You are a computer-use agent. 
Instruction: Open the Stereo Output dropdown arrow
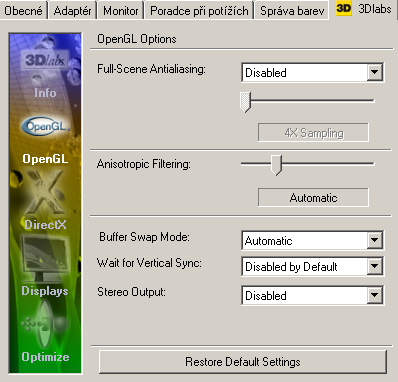coord(375,295)
